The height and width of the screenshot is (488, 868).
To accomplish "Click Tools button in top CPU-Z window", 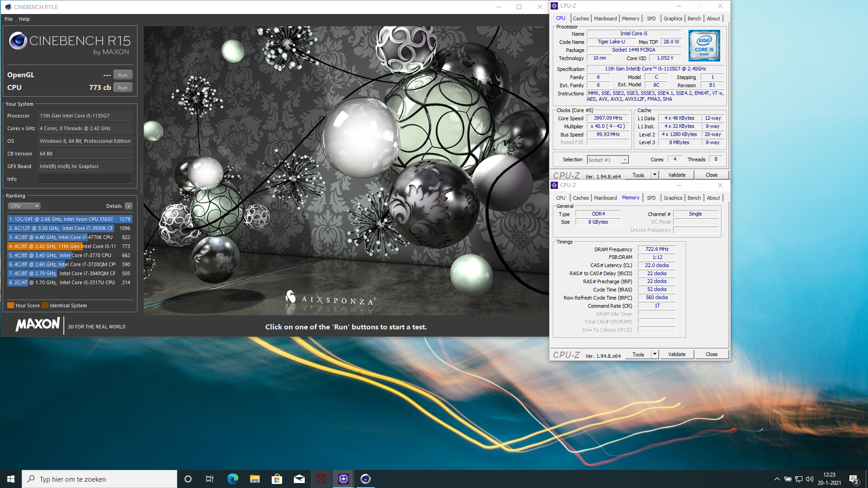I will [x=638, y=175].
